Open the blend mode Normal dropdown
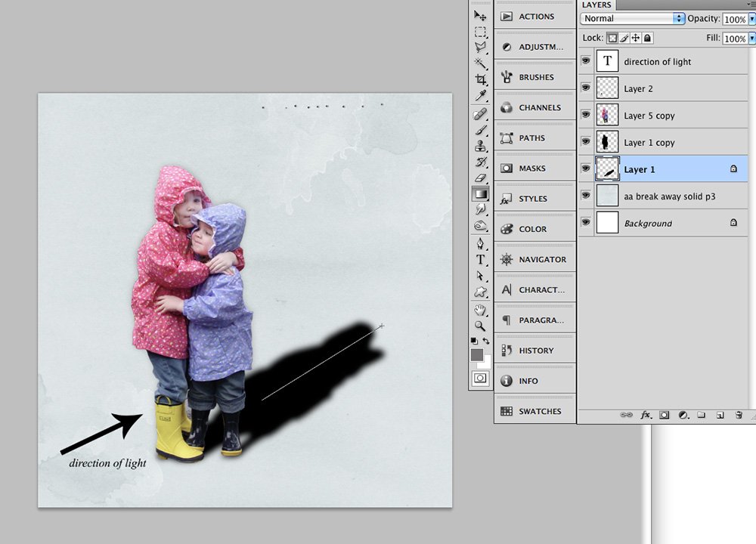756x544 pixels. (633, 18)
